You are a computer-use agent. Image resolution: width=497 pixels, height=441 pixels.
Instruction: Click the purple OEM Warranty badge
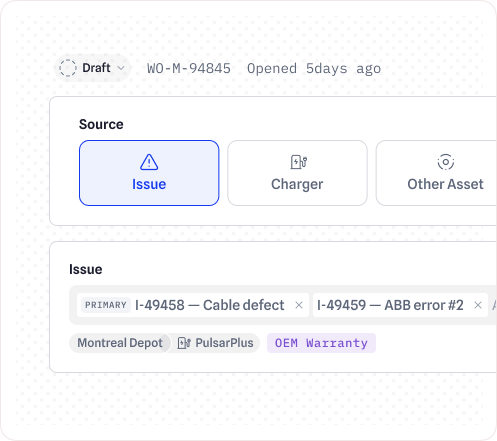(321, 343)
